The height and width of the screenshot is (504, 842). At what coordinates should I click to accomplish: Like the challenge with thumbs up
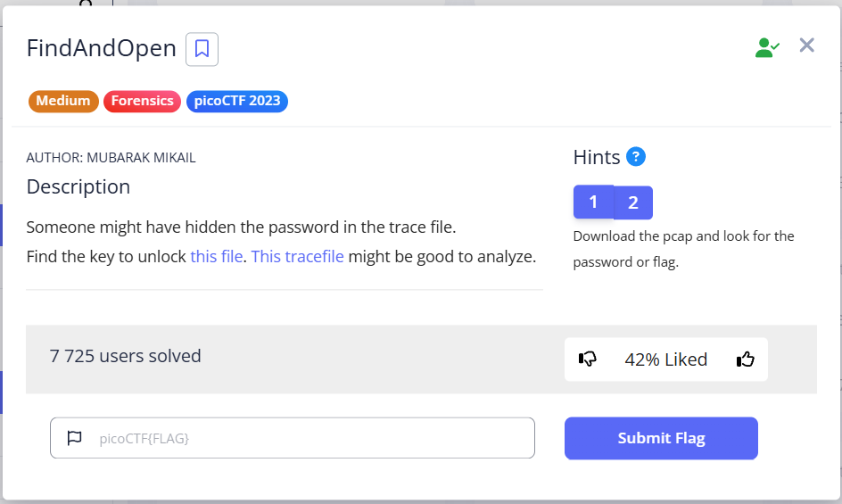point(746,359)
